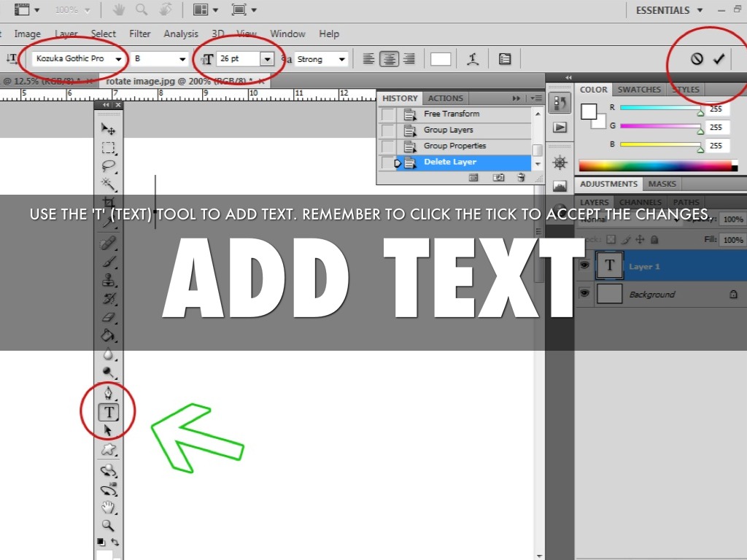Toggle visibility of the Background layer

(584, 294)
